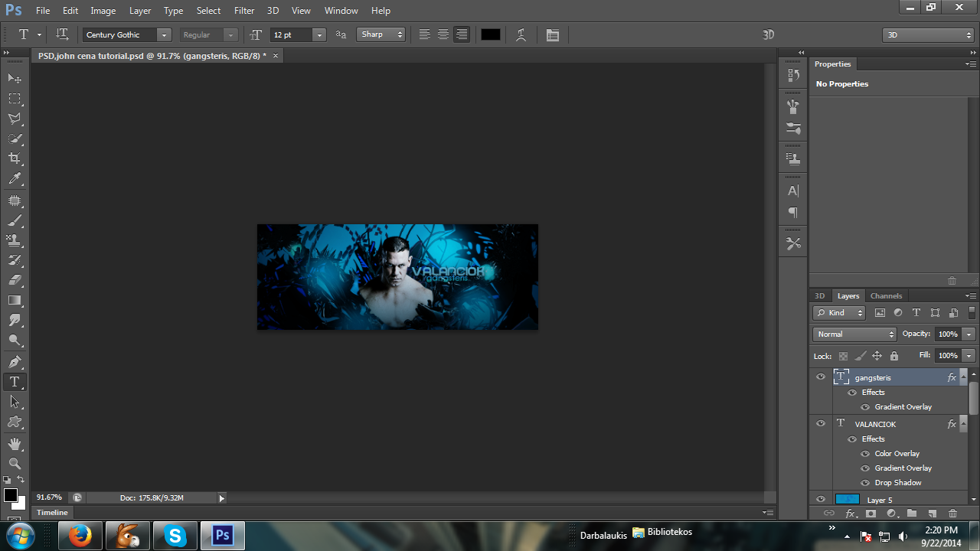Open the 3D workspace switcher dropdown
The image size is (980, 551).
point(928,35)
